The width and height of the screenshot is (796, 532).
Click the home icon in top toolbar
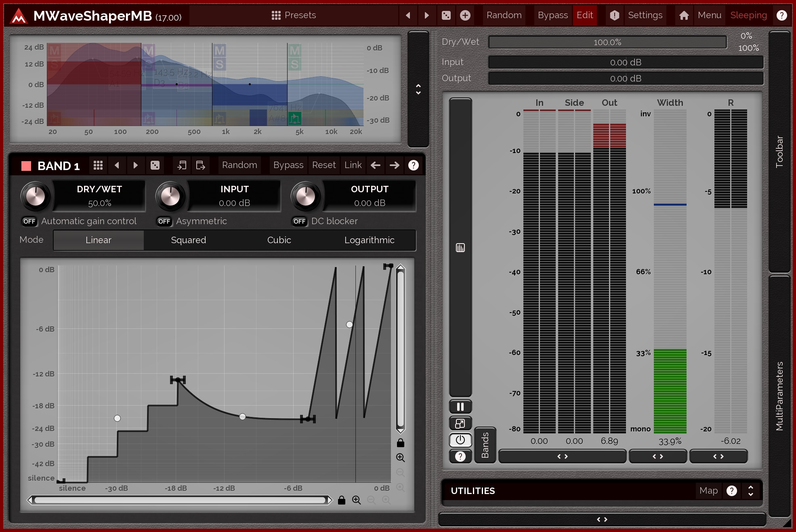coord(684,15)
